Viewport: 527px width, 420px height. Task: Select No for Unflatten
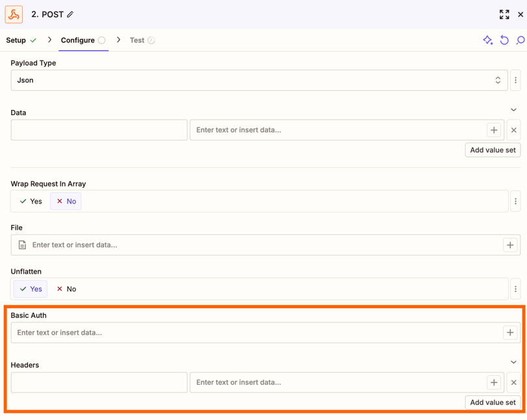tap(66, 289)
